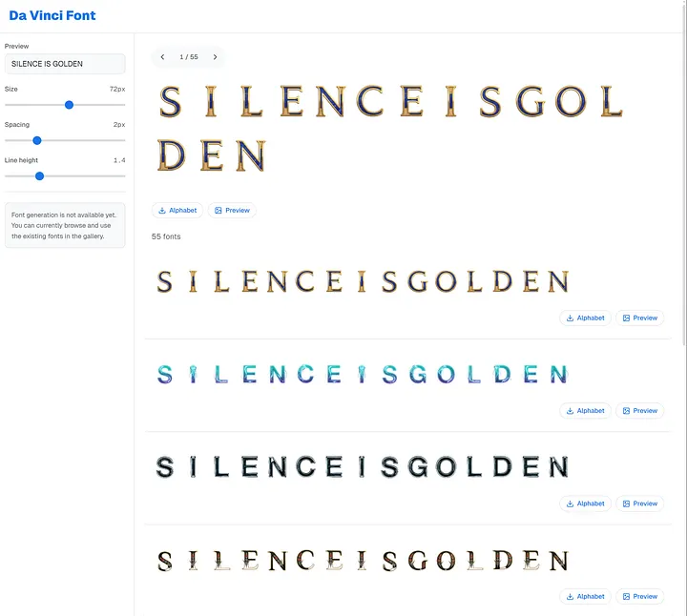Select the dark green SILENCE IS GOLDEN sample
Image resolution: width=687 pixels, height=616 pixels.
(363, 466)
